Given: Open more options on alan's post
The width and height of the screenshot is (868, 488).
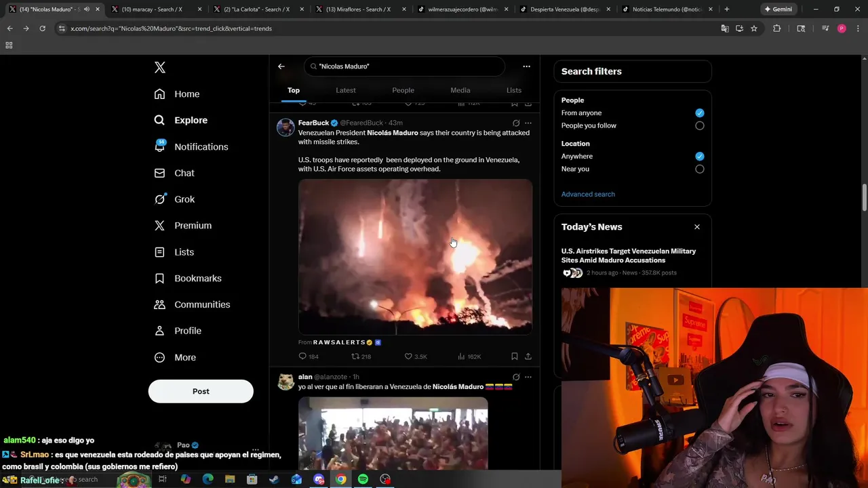Looking at the screenshot, I should pos(528,377).
